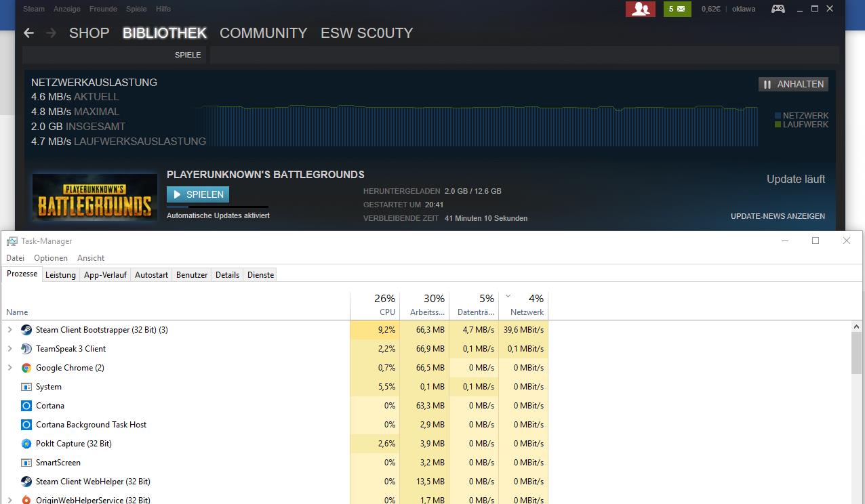This screenshot has width=865, height=504.
Task: Click the TeamSpeak 3 Client icon
Action: click(26, 349)
